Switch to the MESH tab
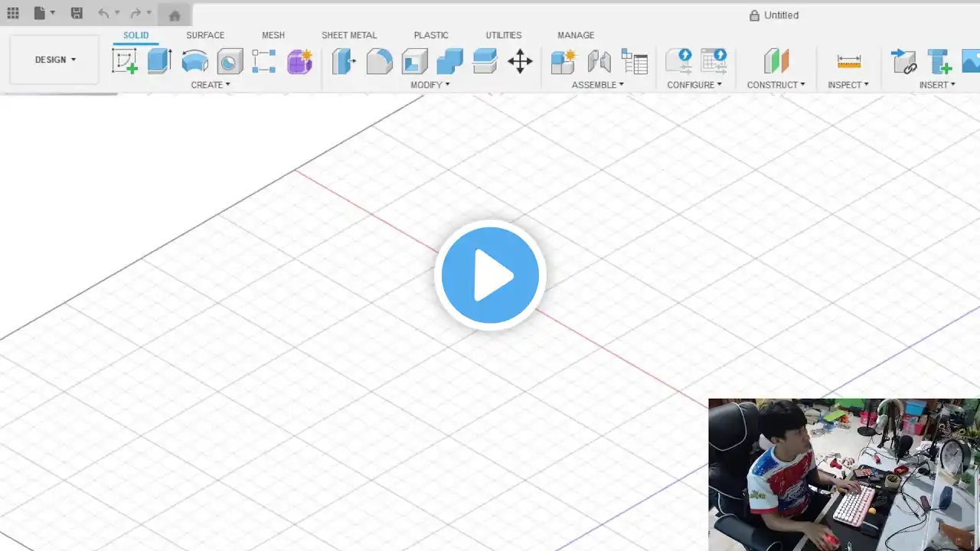980x551 pixels. 273,35
